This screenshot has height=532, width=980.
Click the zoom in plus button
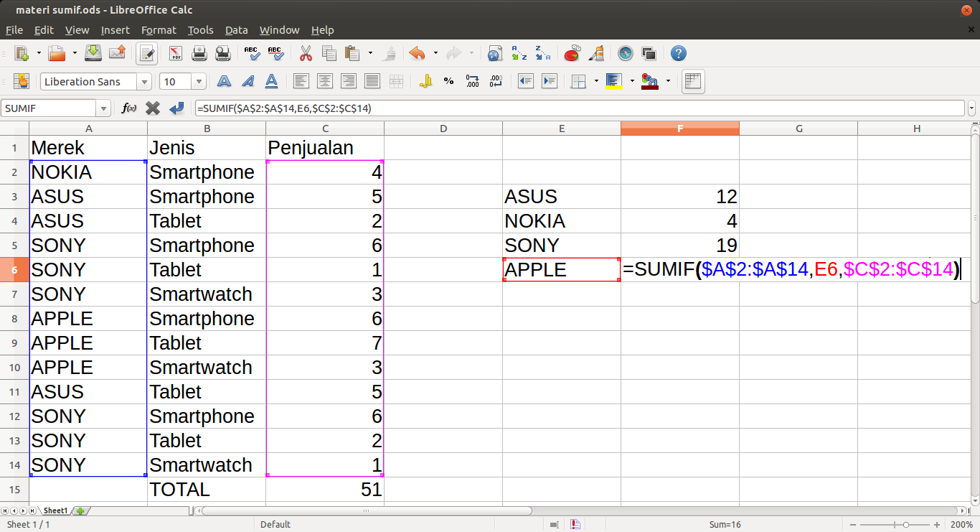click(x=937, y=525)
